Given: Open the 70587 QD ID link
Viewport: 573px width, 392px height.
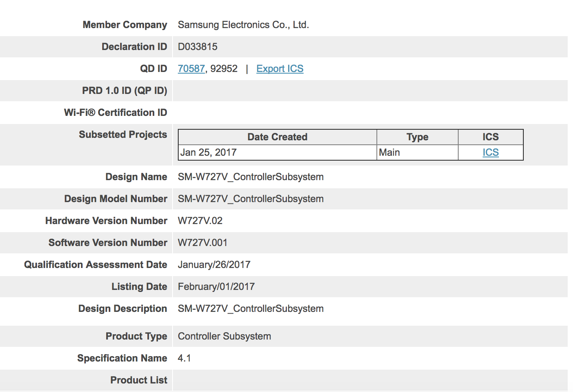Looking at the screenshot, I should (191, 69).
